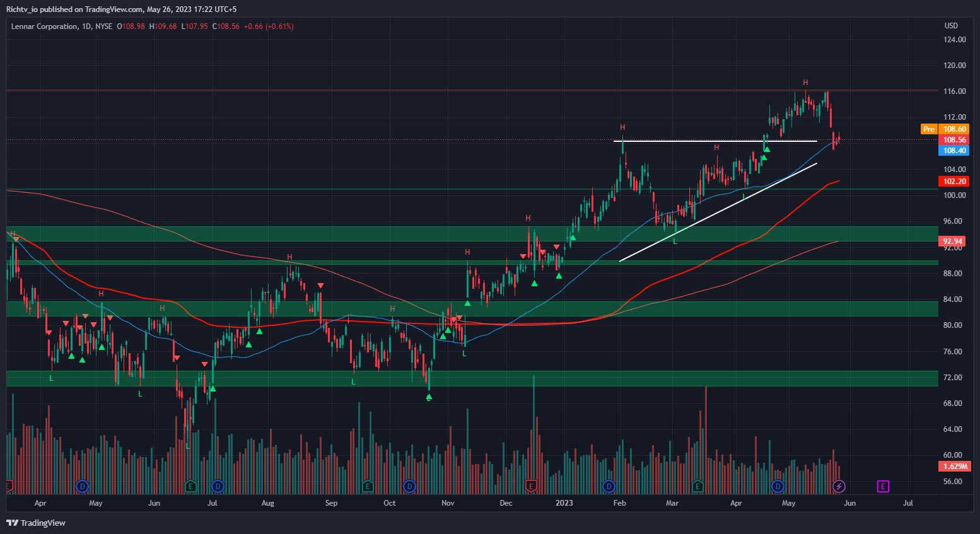Click the blue 108.40 moving average label
The height and width of the screenshot is (534, 980).
pos(954,151)
